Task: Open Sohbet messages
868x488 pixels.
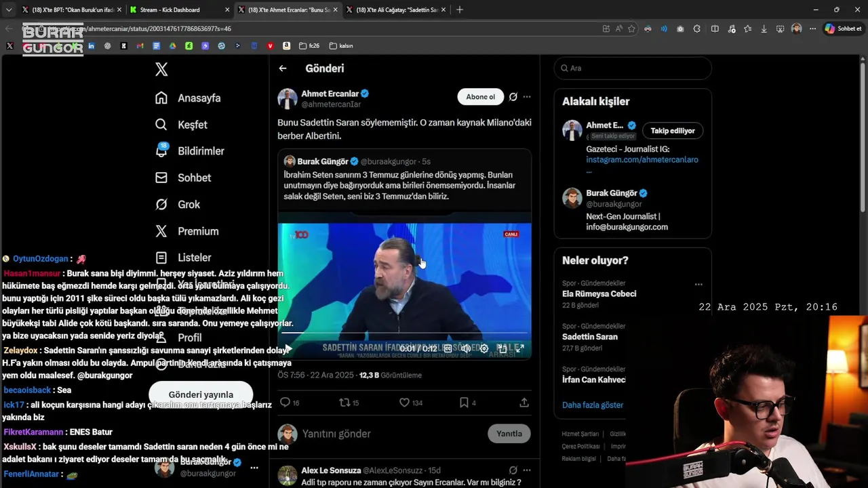Action: click(183, 178)
